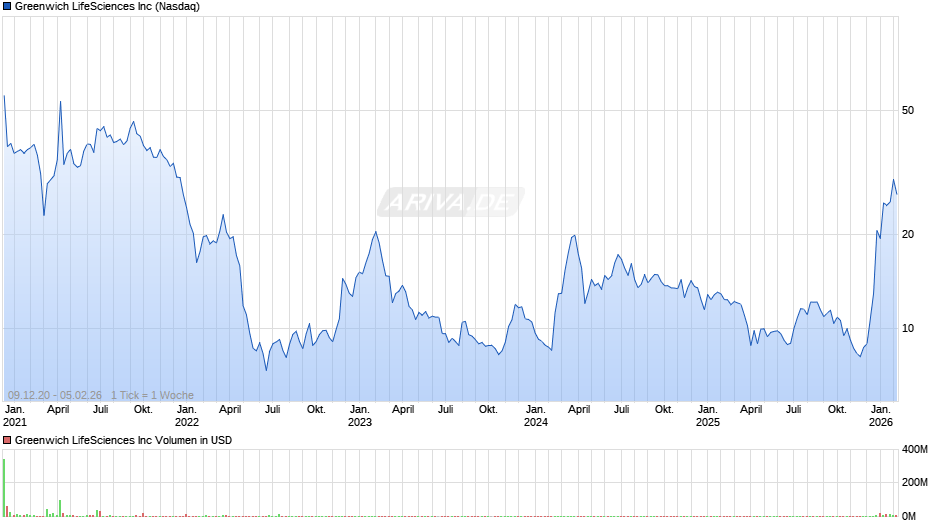
Task: Click x-axis label 'Jan. 2023'
Action: 360,416
